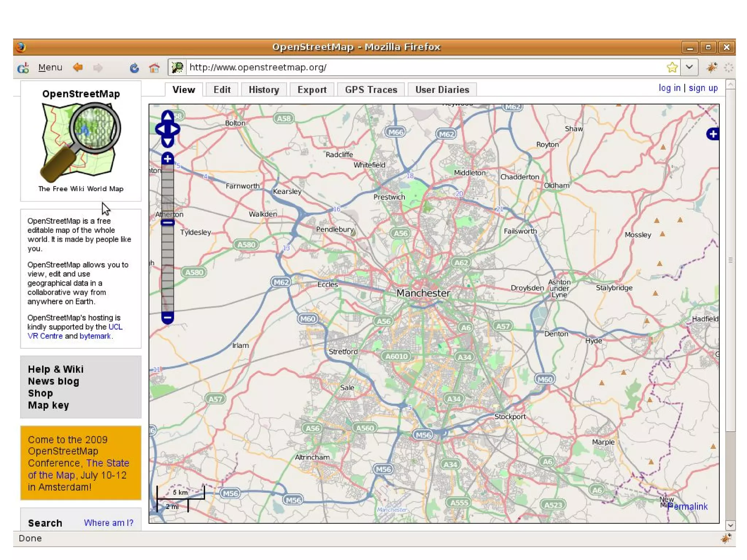Viewport: 747px width, 560px height.
Task: Click the throbber activity indicator icon
Action: [728, 67]
